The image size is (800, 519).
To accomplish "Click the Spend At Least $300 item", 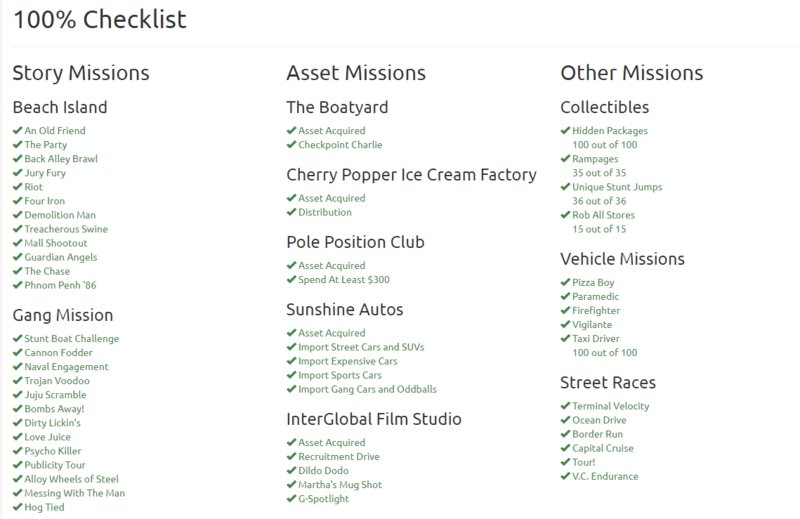I will (x=344, y=280).
